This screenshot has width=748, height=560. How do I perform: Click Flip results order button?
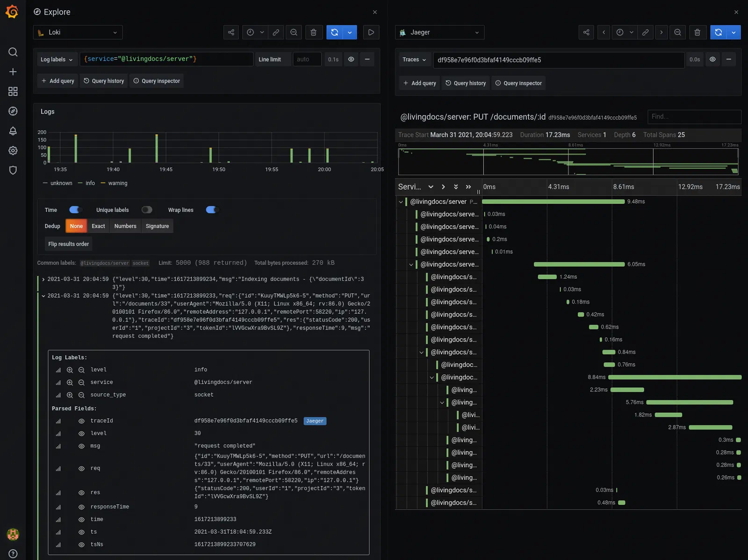pyautogui.click(x=69, y=244)
